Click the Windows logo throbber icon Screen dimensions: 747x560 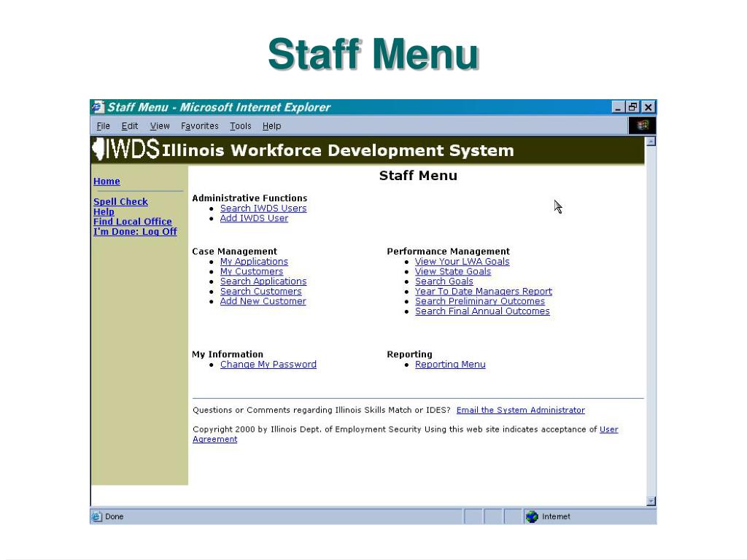click(642, 125)
